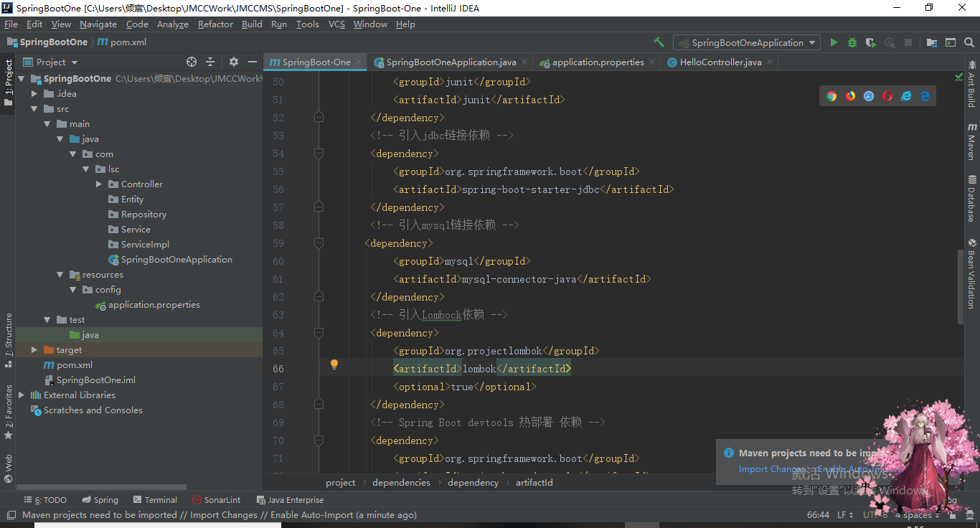This screenshot has height=528, width=980.
Task: Open the LF line separator selector
Action: pyautogui.click(x=845, y=515)
